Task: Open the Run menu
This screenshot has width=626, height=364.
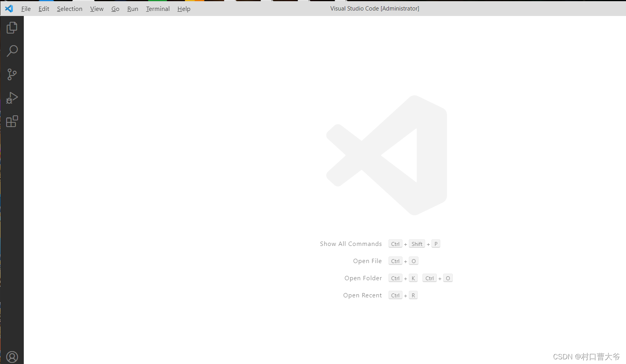Action: click(x=133, y=9)
